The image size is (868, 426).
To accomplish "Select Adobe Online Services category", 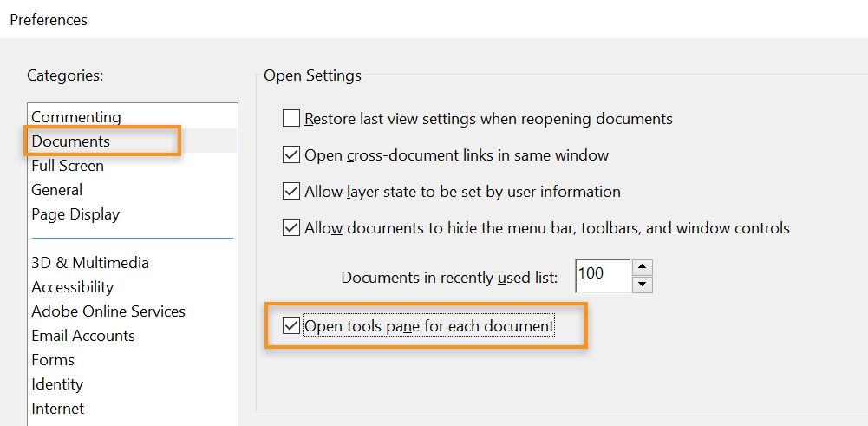I will tap(108, 311).
